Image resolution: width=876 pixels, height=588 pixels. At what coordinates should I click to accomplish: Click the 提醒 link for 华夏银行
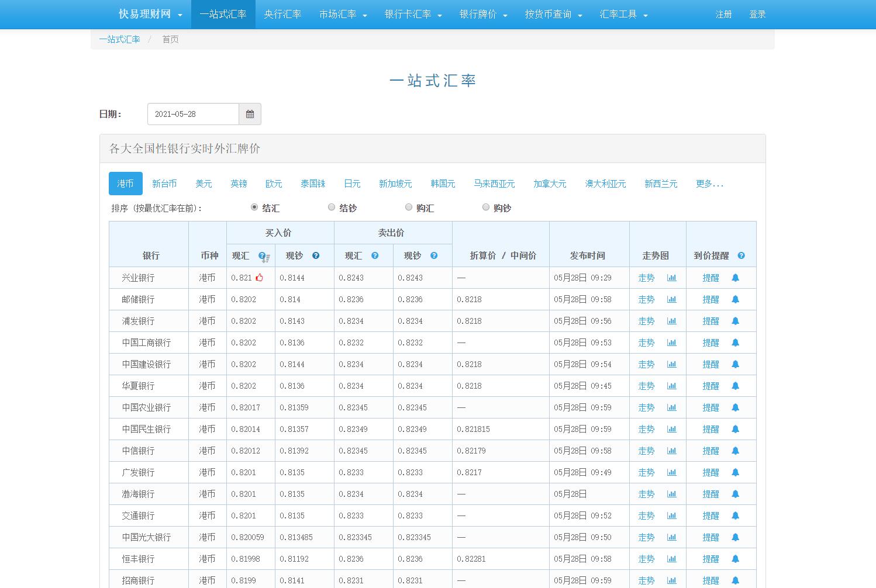(x=711, y=386)
